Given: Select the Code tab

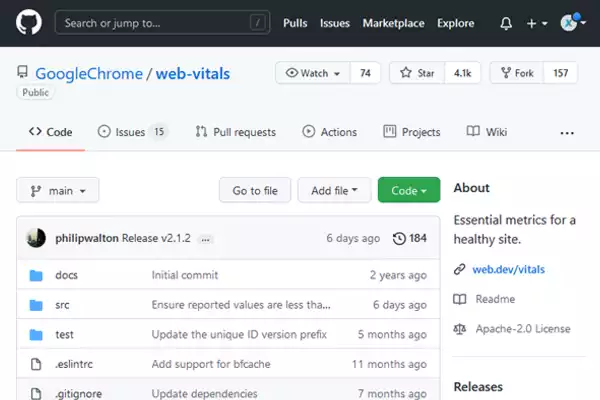Looking at the screenshot, I should pyautogui.click(x=51, y=132).
